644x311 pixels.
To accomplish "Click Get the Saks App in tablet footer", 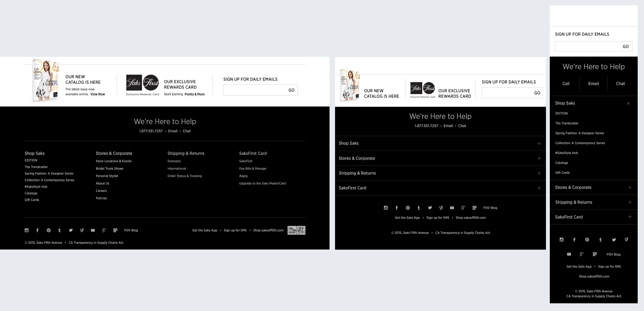I will click(407, 218).
